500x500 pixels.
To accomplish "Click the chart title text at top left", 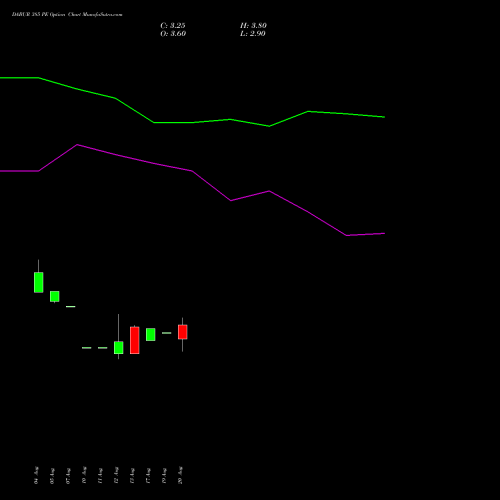I will pos(67,15).
